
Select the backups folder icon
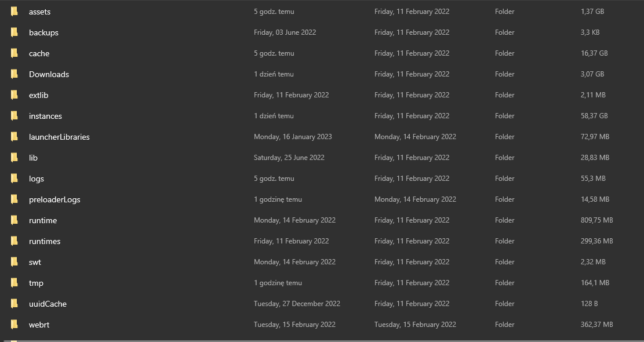(x=14, y=32)
